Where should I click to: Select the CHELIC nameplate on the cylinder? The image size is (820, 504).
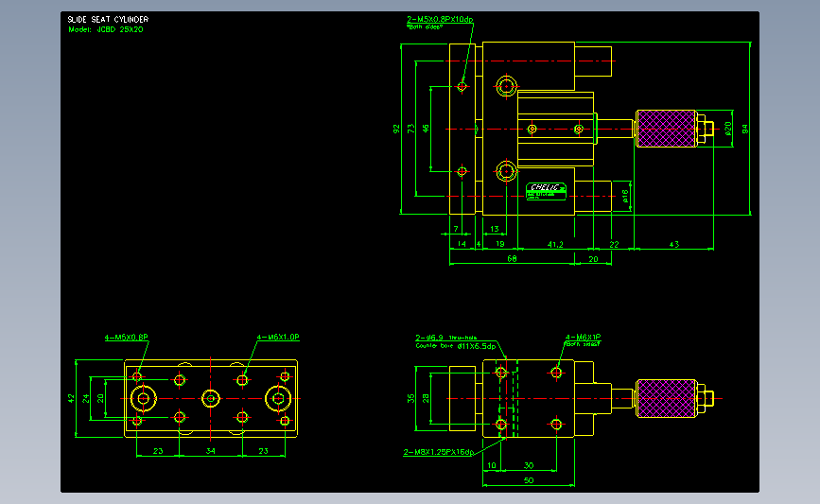pyautogui.click(x=546, y=191)
